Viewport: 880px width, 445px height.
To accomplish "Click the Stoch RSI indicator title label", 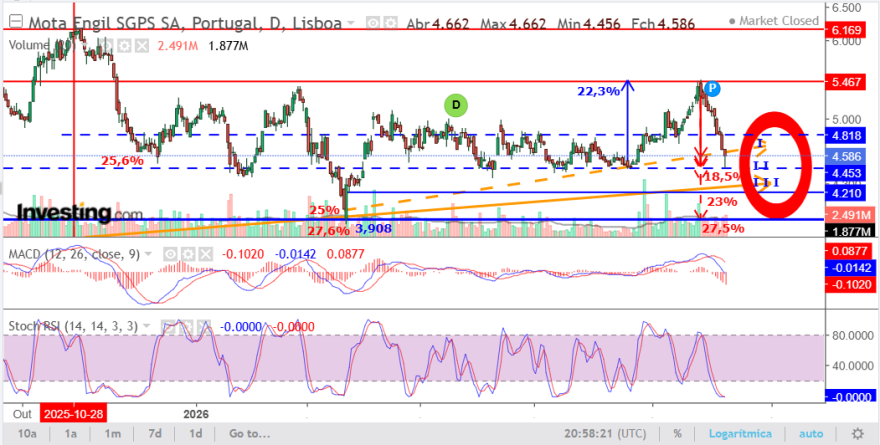I will (x=73, y=326).
